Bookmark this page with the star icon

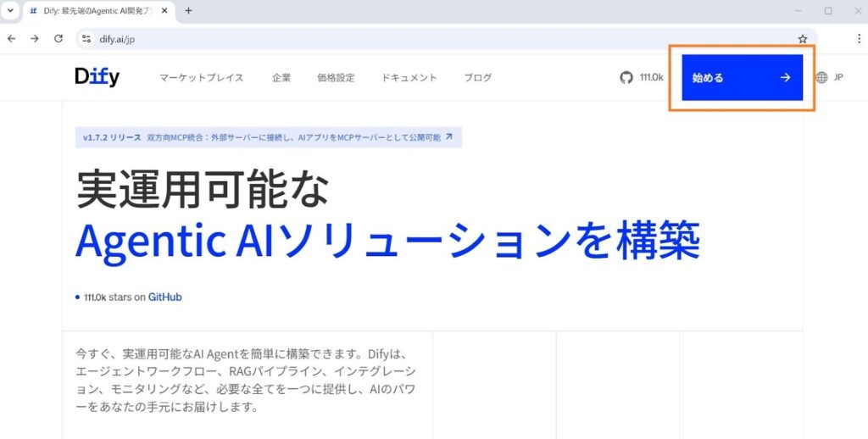(802, 38)
